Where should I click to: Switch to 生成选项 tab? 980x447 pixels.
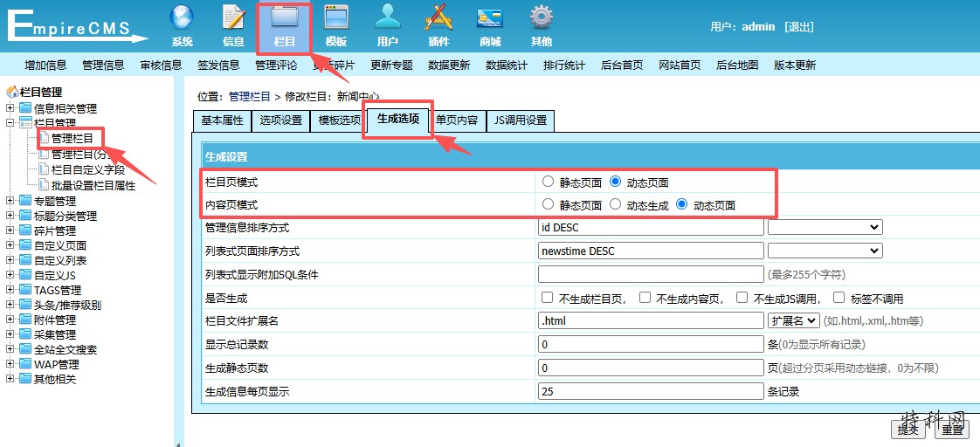pyautogui.click(x=398, y=120)
